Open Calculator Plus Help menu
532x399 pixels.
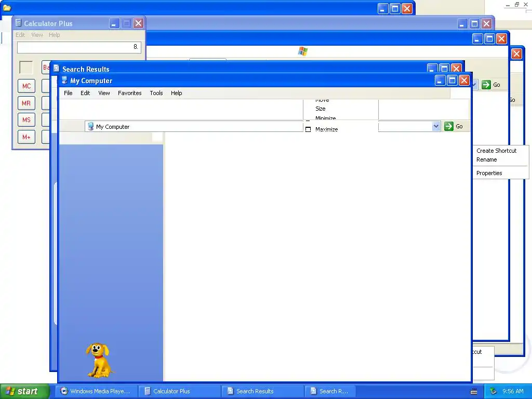[54, 35]
